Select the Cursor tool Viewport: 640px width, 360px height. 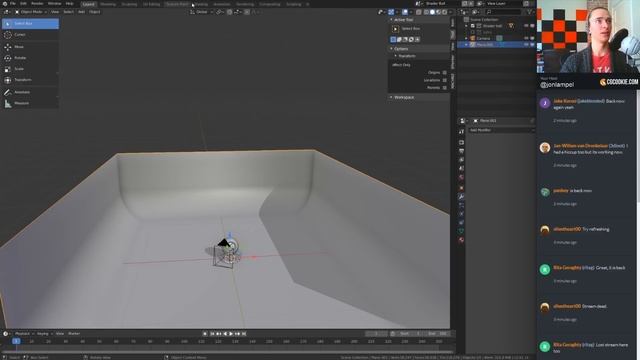click(x=30, y=35)
